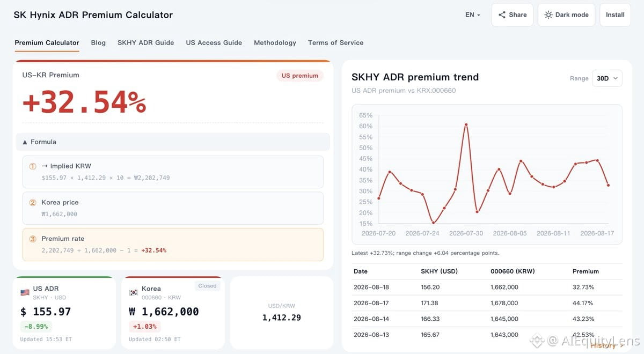The height and width of the screenshot is (354, 644).
Task: Open the SKHY ADR Guide tab
Action: (x=145, y=43)
